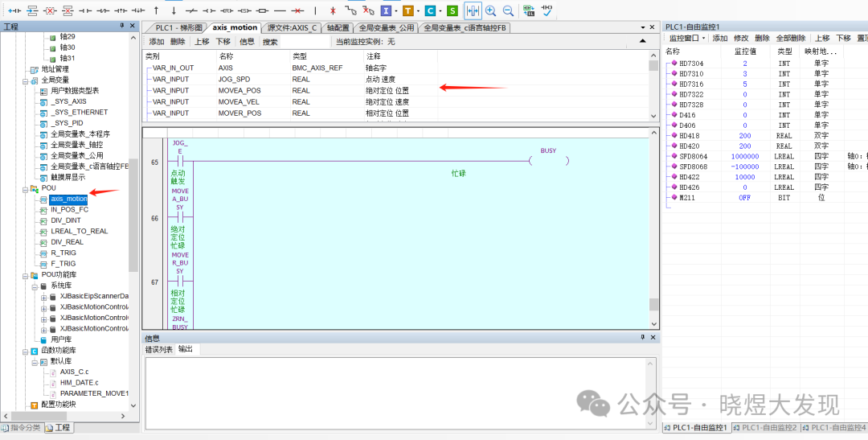This screenshot has height=440, width=868.
Task: Collapse the 默认库 tree node
Action: [x=35, y=361]
